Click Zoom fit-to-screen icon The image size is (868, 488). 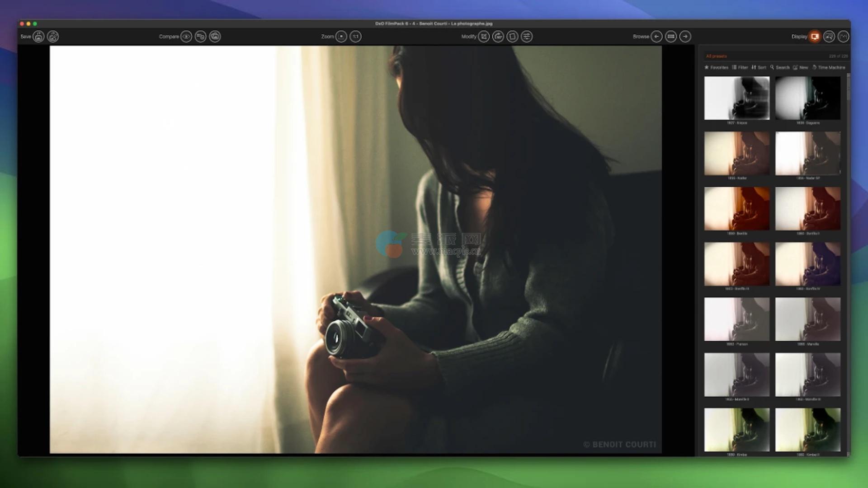coord(341,37)
